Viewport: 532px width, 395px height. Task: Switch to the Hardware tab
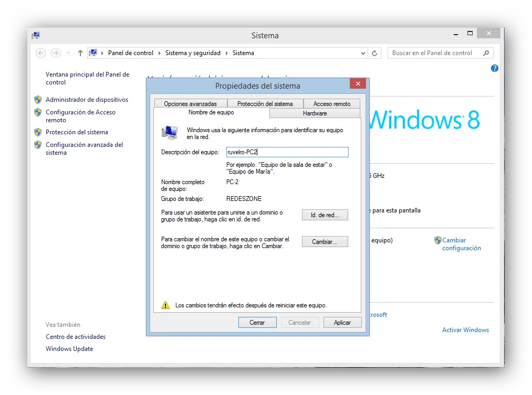(315, 113)
